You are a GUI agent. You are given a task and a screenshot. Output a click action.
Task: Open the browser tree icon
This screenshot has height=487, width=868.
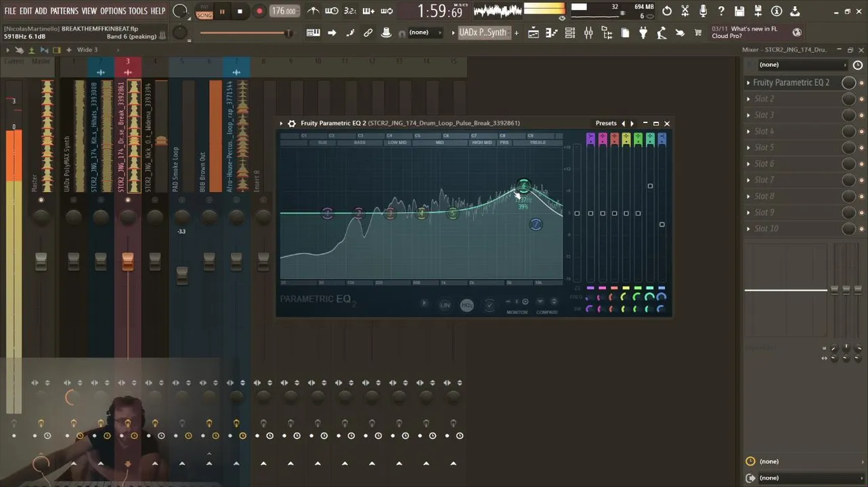click(x=607, y=32)
